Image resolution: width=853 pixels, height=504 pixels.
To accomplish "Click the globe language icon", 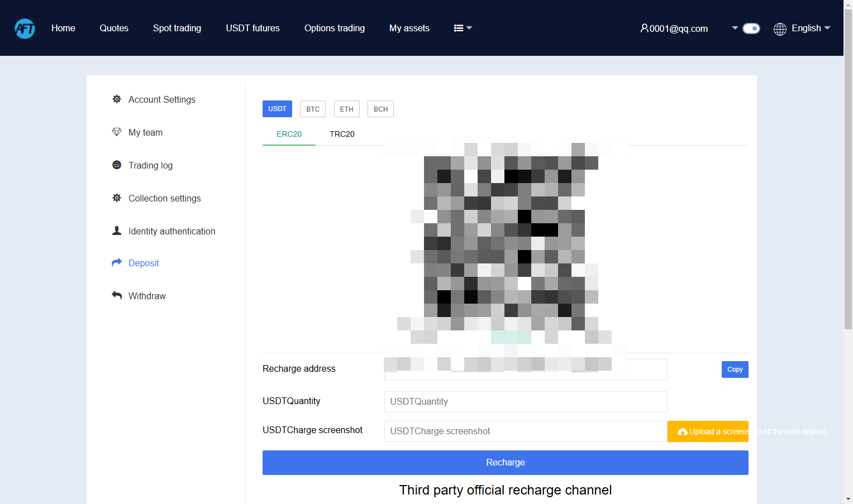I will click(x=780, y=29).
